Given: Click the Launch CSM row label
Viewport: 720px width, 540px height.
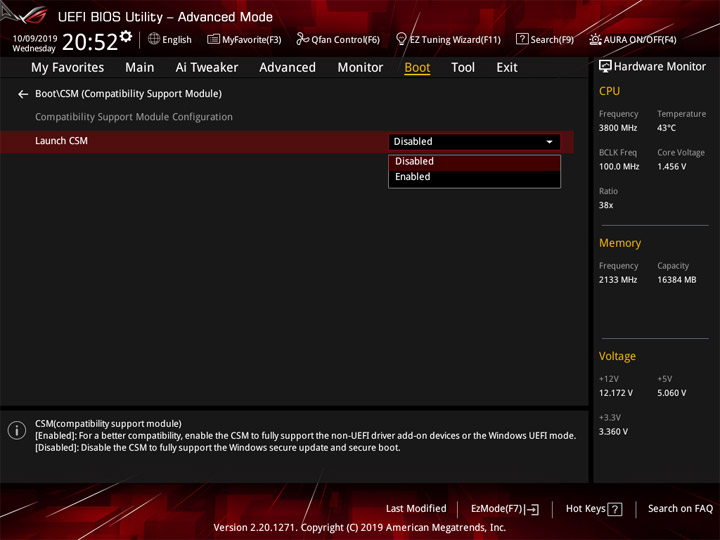Looking at the screenshot, I should [x=62, y=141].
